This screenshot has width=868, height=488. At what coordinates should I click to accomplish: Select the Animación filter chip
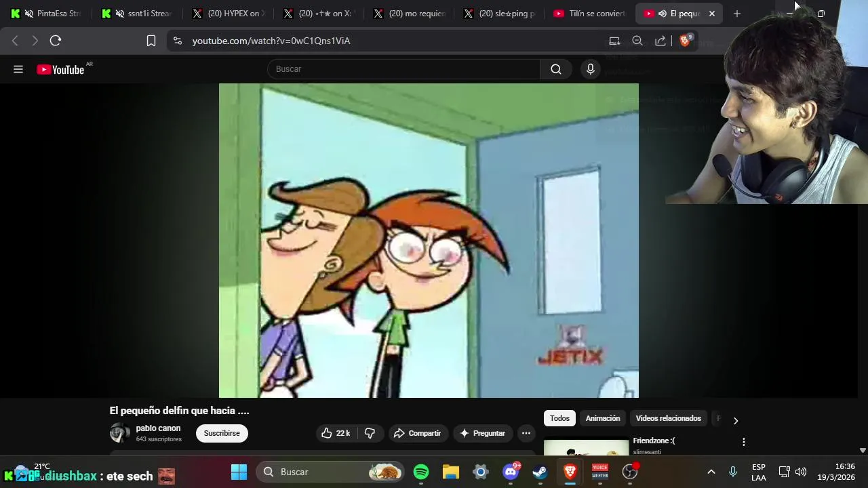(603, 418)
